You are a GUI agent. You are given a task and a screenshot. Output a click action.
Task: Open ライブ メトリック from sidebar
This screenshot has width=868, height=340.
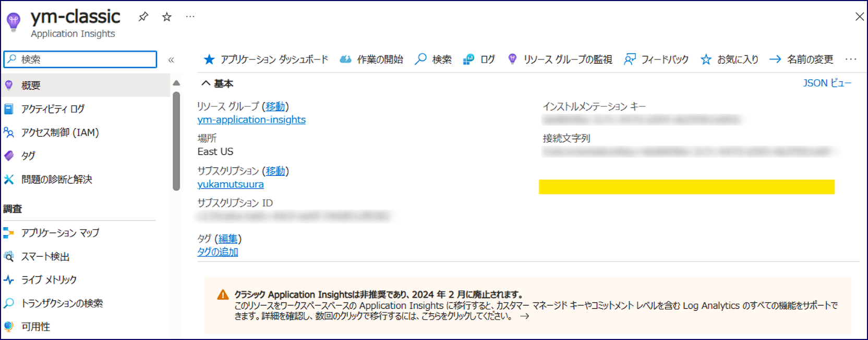click(49, 280)
